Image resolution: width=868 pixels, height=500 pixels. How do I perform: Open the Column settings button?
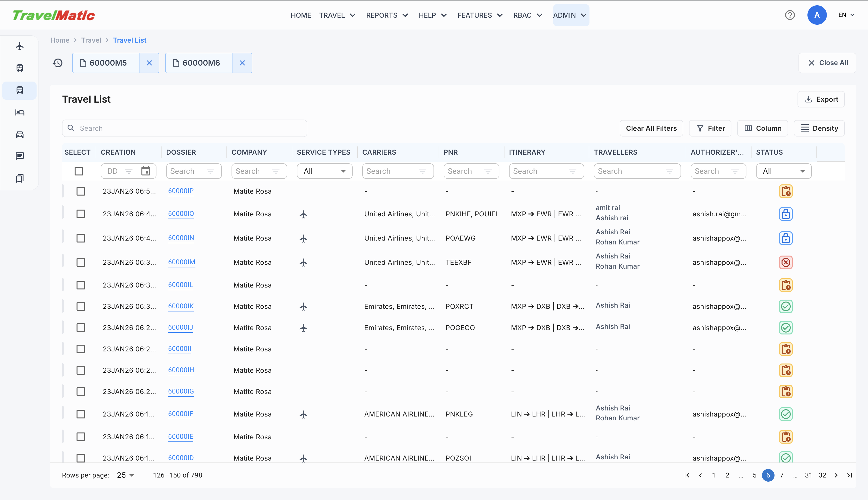coord(762,128)
